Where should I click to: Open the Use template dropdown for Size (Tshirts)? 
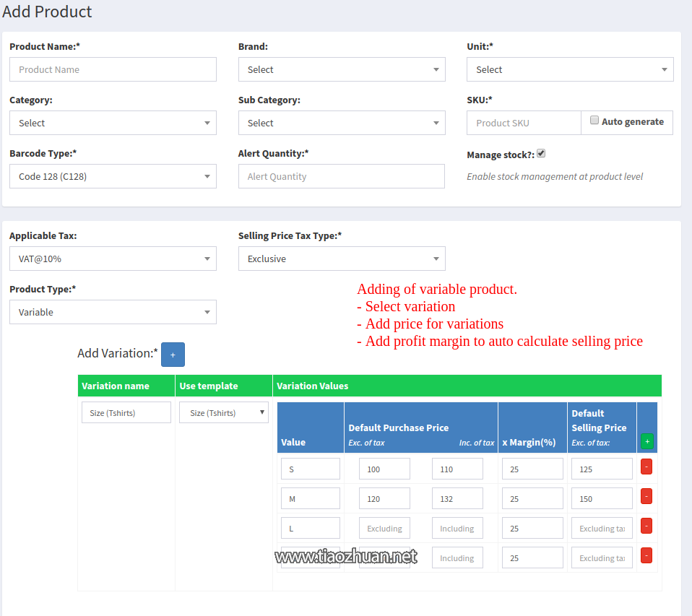pos(223,412)
